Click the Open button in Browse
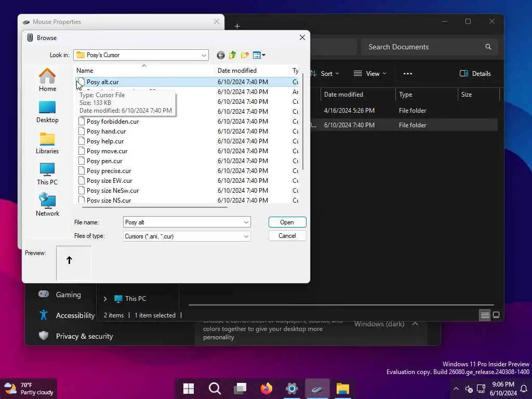Viewport: 532px width, 399px height. 287,222
